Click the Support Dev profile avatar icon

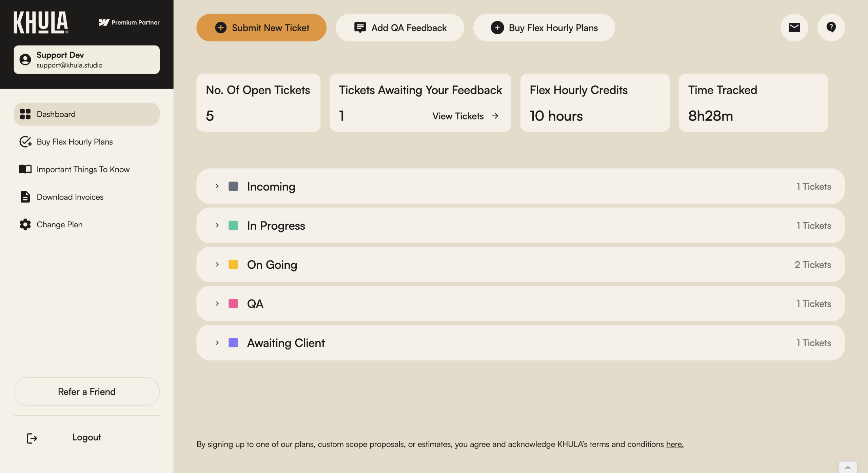pyautogui.click(x=25, y=60)
